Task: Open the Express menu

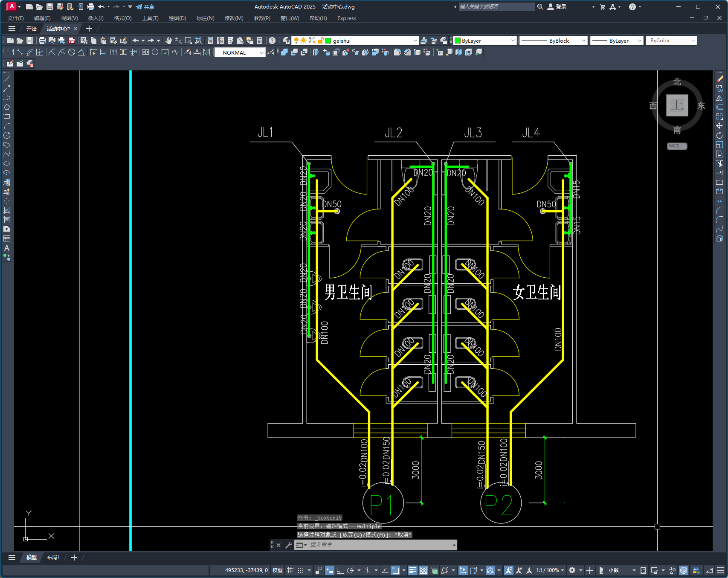Action: click(x=347, y=18)
